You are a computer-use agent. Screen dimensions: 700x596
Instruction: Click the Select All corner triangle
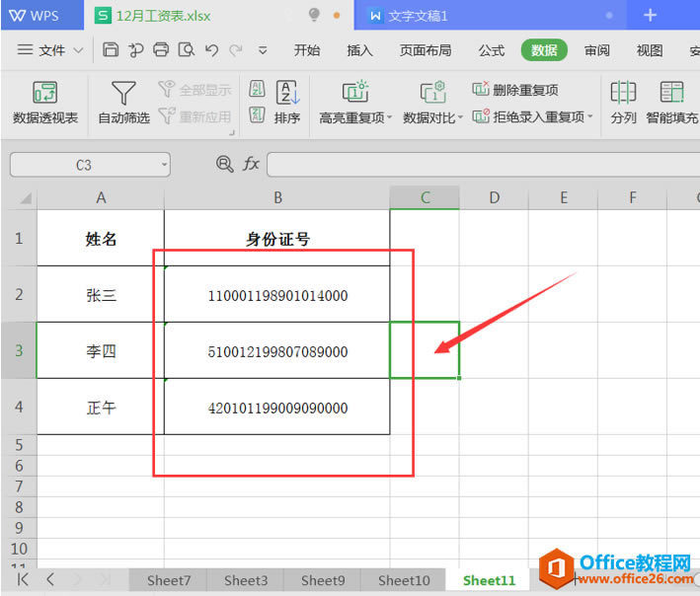tap(26, 197)
